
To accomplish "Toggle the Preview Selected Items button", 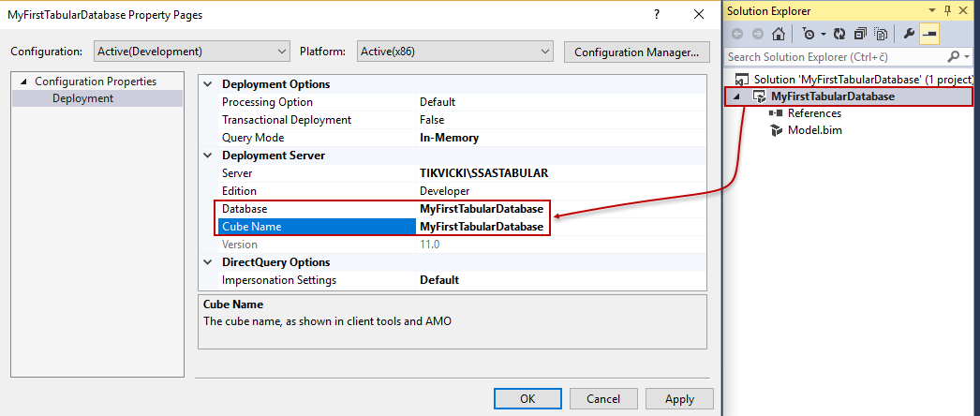I will pyautogui.click(x=928, y=35).
